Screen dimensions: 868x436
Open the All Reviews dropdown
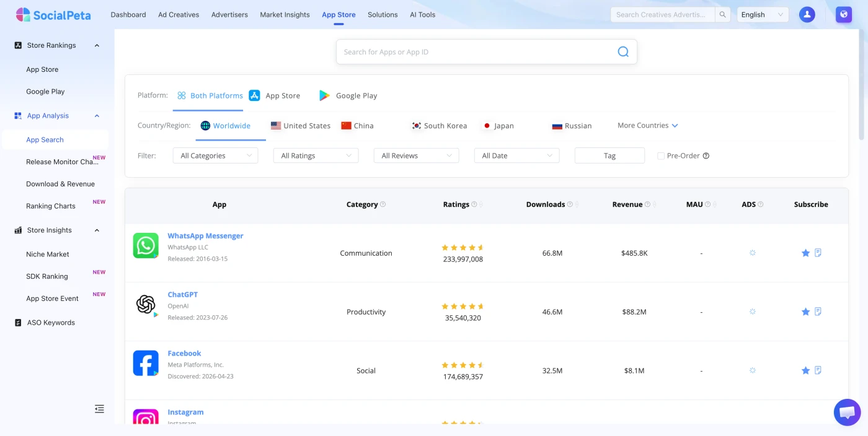416,156
